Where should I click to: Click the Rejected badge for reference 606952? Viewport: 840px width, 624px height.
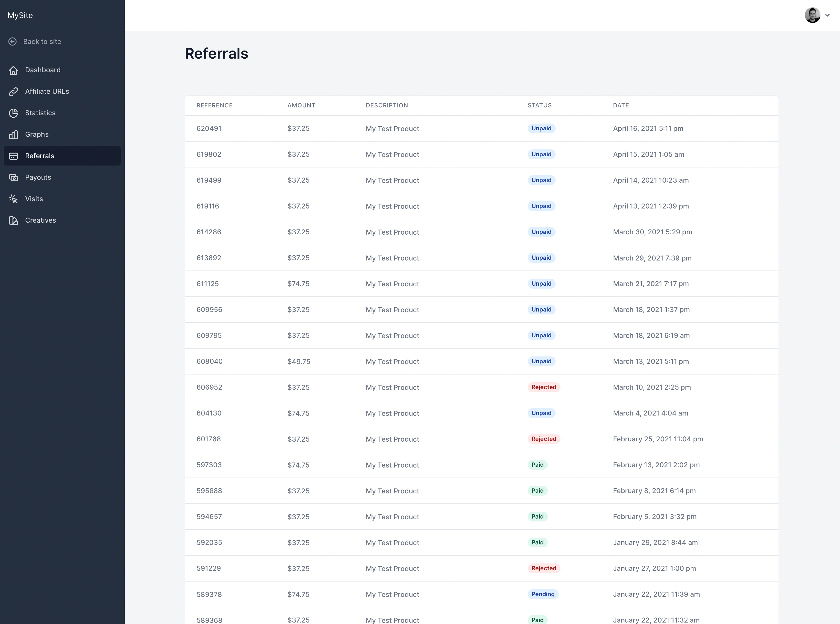pos(544,387)
